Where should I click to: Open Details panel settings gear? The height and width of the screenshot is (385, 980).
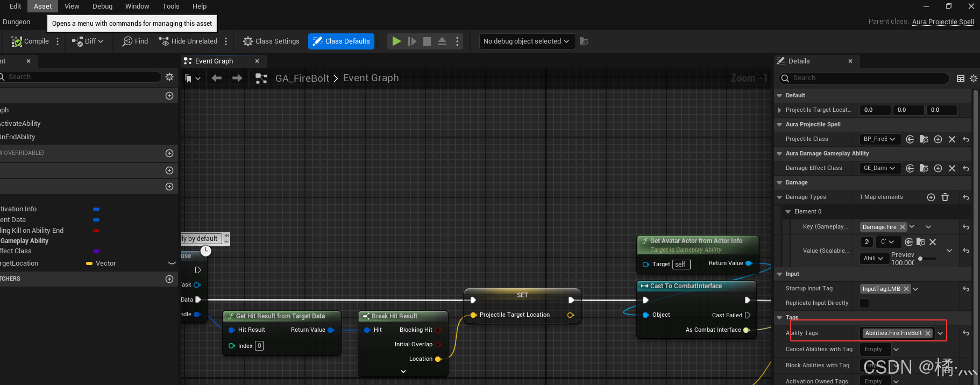[x=974, y=79]
